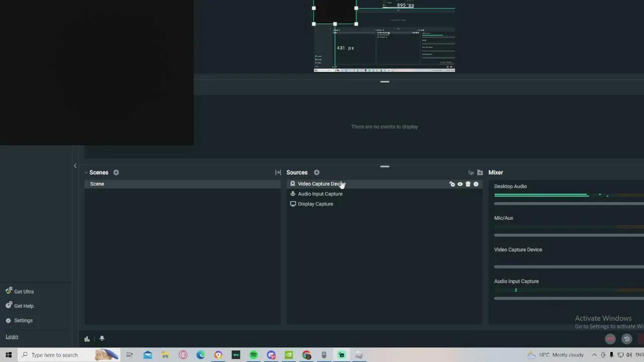Open Video Capture Device properties gear

[x=476, y=184]
